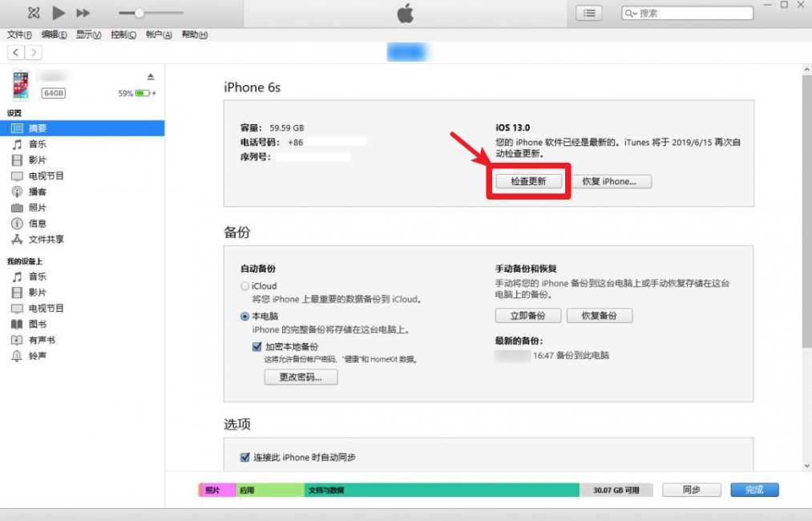Click the 文稿与数据 segment of storage bar
This screenshot has height=521, width=812.
pyautogui.click(x=442, y=490)
